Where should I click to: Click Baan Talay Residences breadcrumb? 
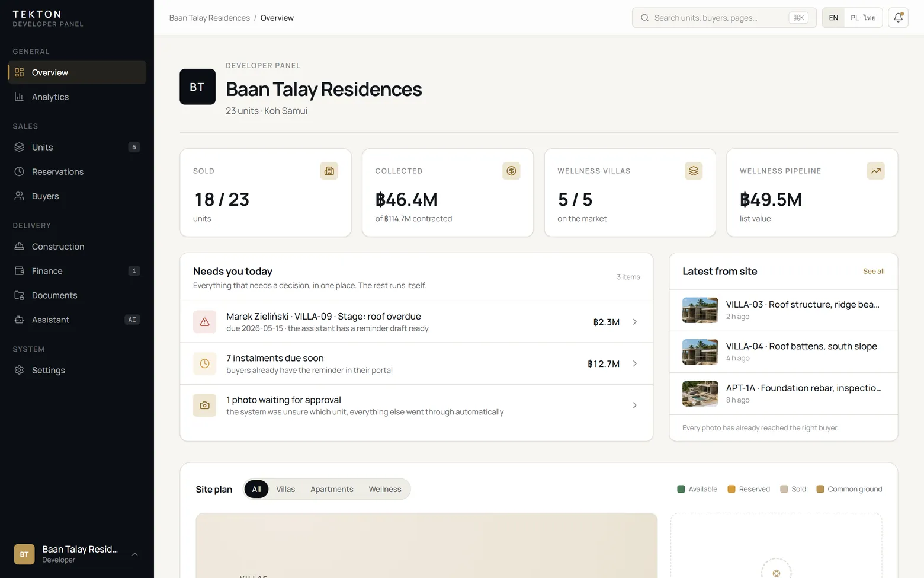[210, 18]
